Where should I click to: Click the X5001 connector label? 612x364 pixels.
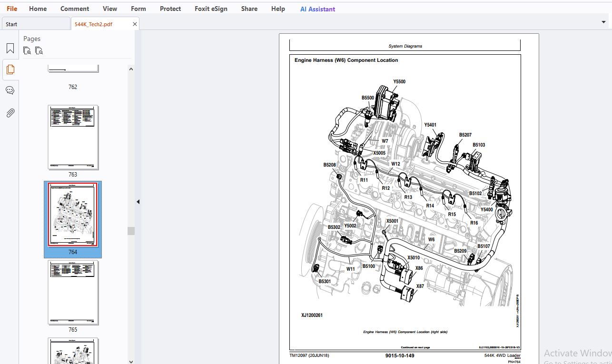[392, 221]
